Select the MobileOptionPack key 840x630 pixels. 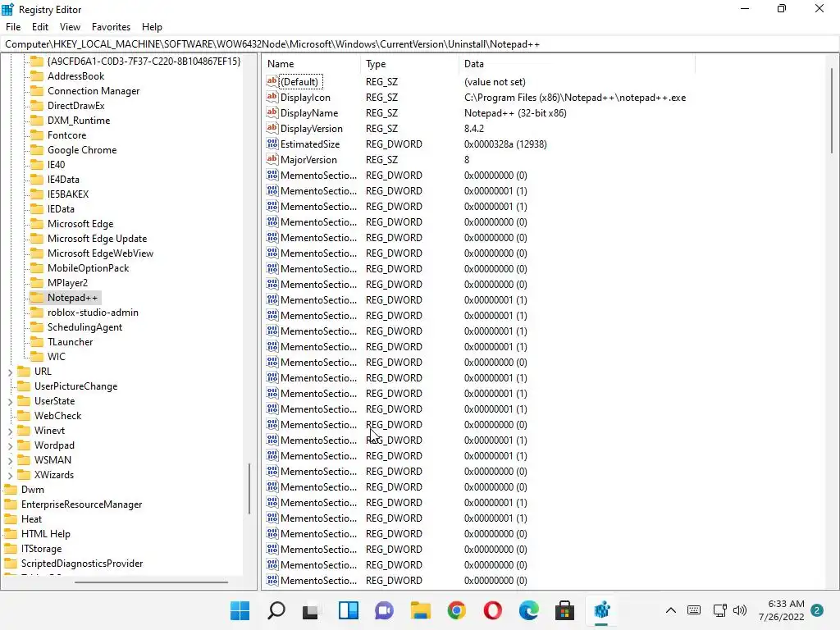pyautogui.click(x=88, y=268)
